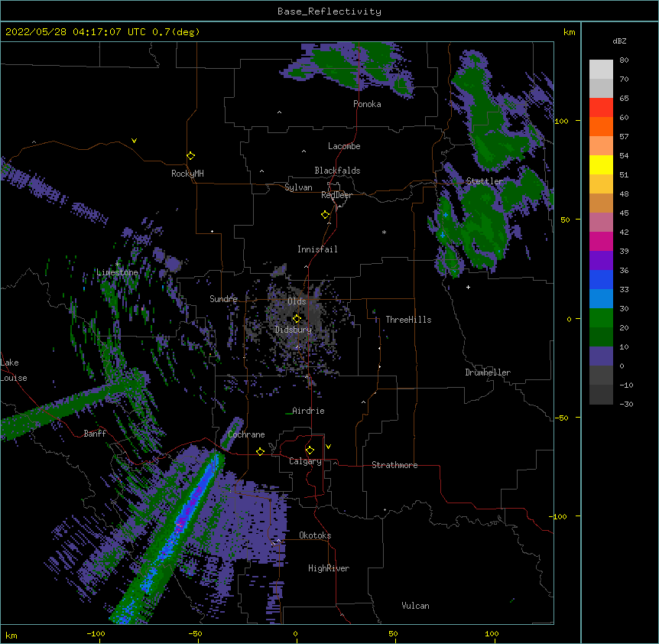Click the yellow diamond marker above RockyMH
Viewport: 659px width, 644px height.
pos(190,156)
